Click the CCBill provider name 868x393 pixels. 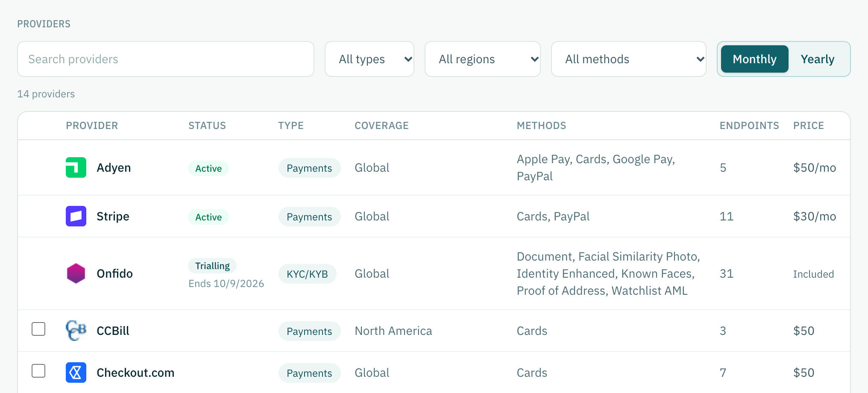[113, 331]
